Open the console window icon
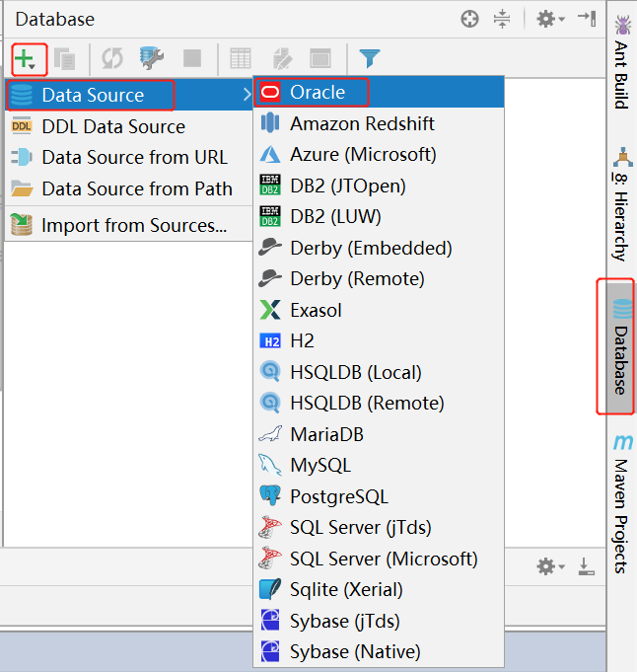 tap(320, 58)
